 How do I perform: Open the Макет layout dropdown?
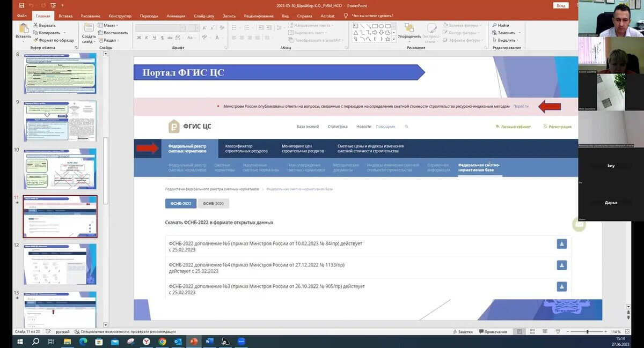click(109, 25)
